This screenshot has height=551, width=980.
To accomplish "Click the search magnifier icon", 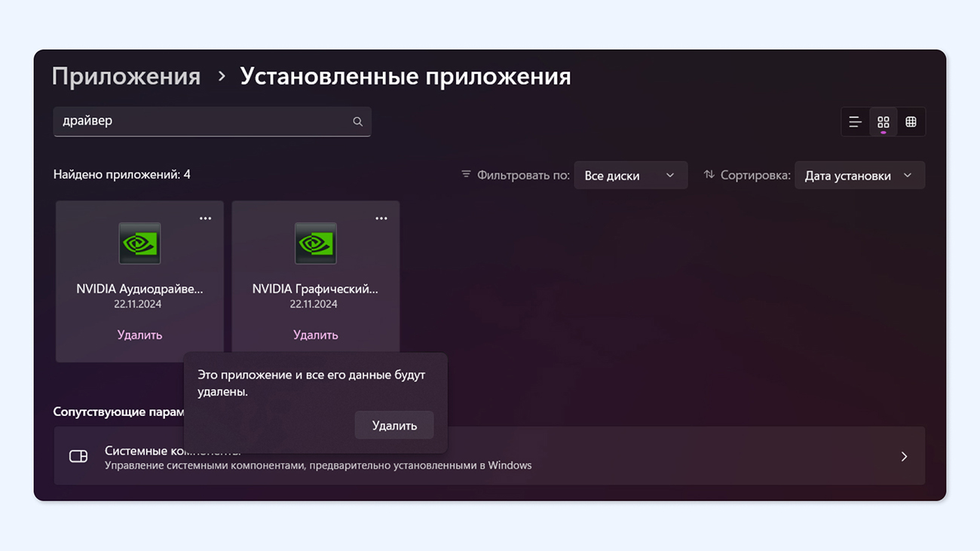I will (357, 121).
